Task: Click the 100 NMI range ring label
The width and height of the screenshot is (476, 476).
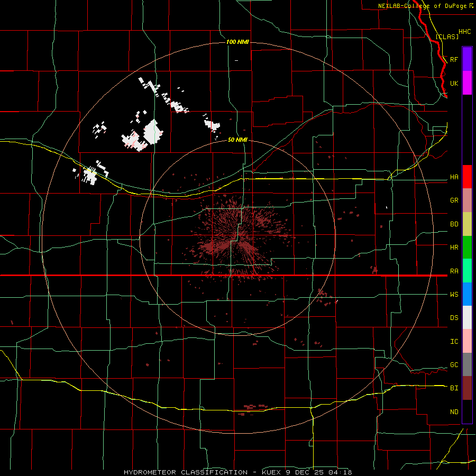Action: click(237, 42)
